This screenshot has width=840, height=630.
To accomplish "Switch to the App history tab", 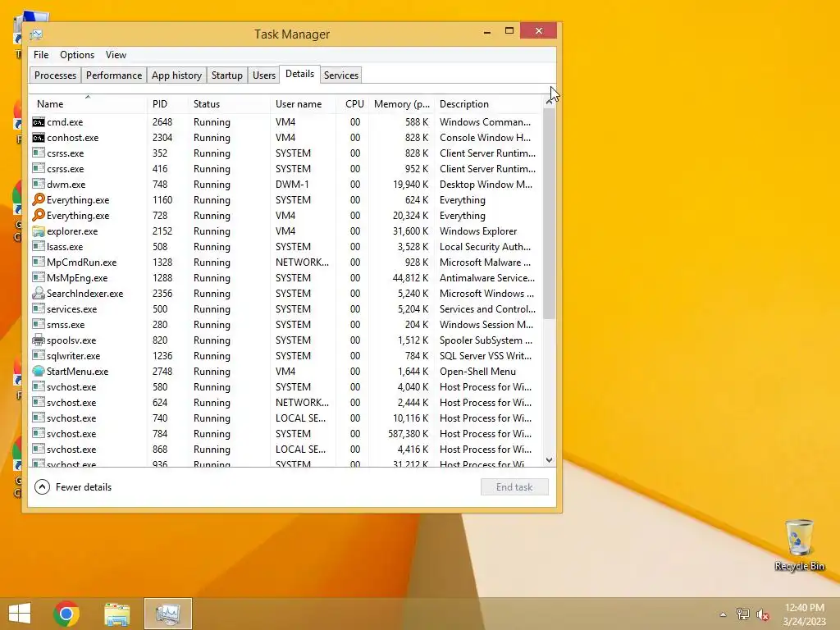I will 176,75.
